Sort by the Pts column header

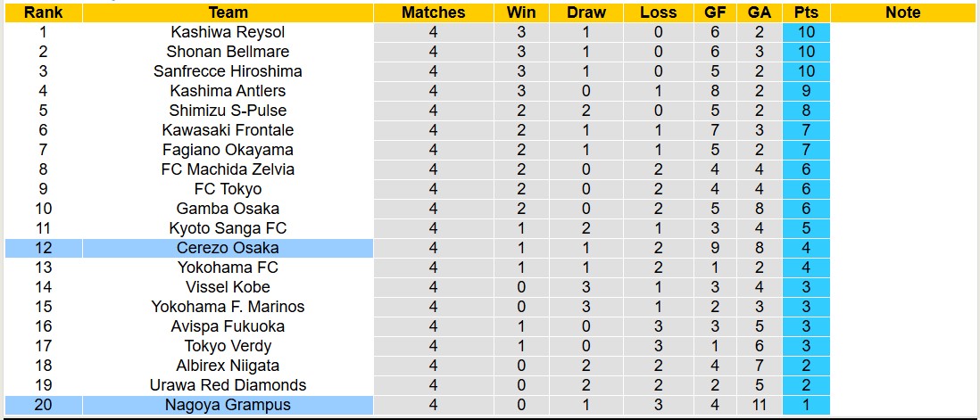[x=805, y=12]
